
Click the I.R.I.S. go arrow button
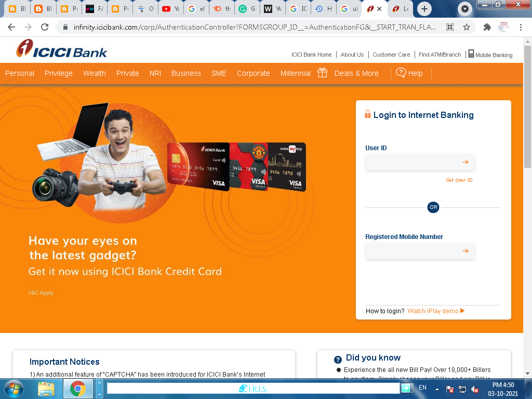(406, 388)
